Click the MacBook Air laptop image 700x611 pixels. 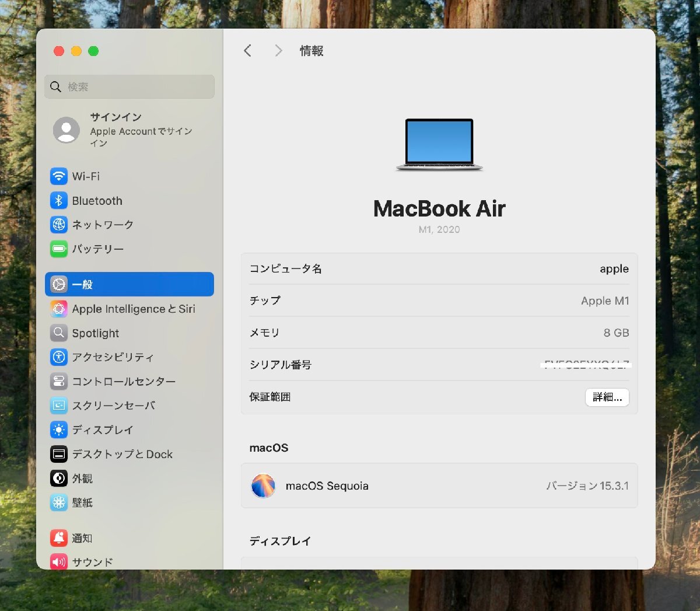coord(439,145)
